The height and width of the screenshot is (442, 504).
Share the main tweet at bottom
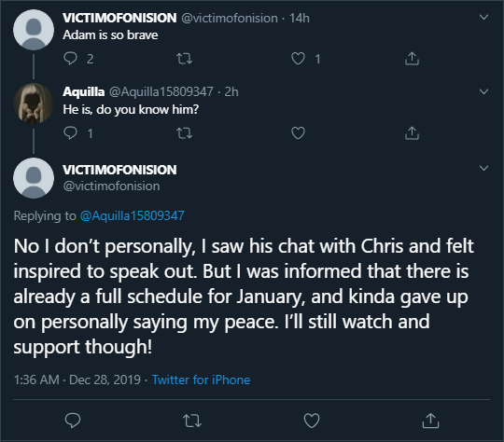430,421
